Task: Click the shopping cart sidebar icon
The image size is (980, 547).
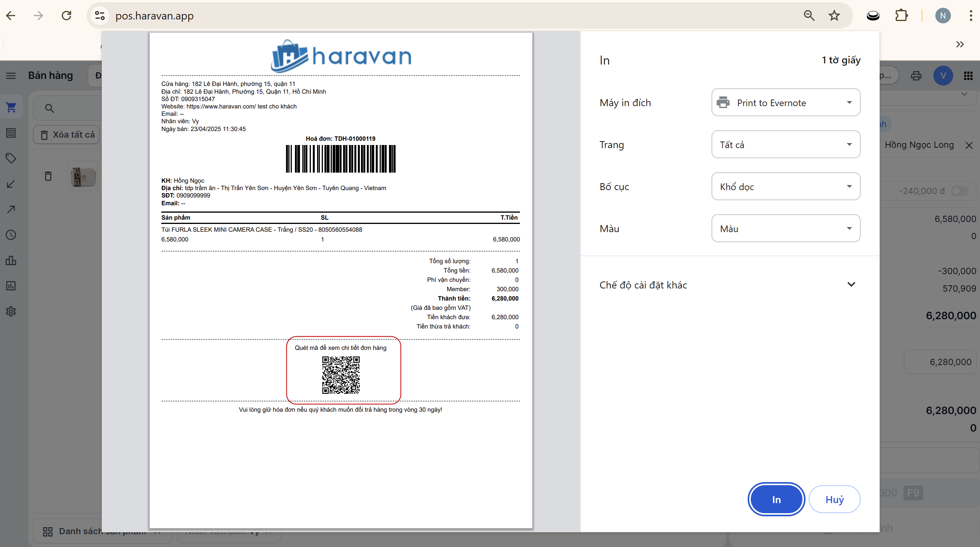Action: [11, 107]
